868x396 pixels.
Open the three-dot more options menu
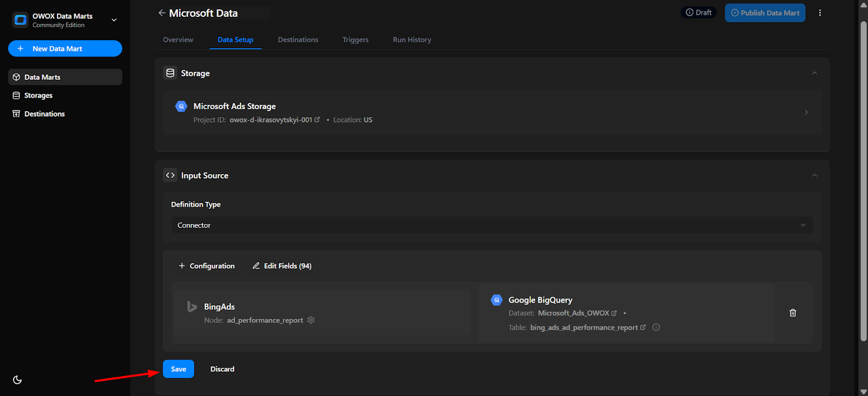point(820,13)
